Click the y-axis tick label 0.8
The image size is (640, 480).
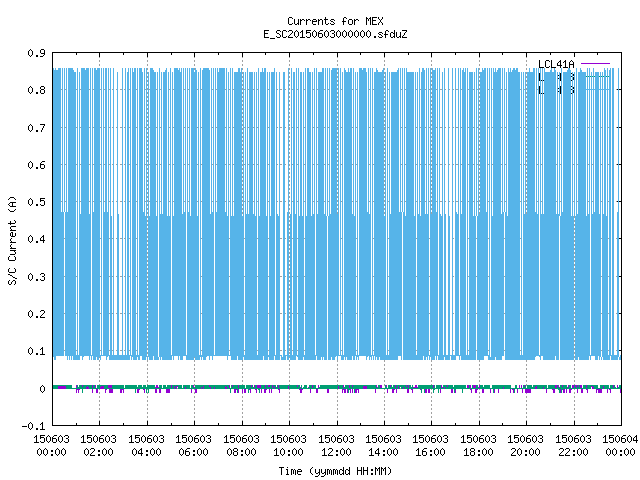click(36, 90)
